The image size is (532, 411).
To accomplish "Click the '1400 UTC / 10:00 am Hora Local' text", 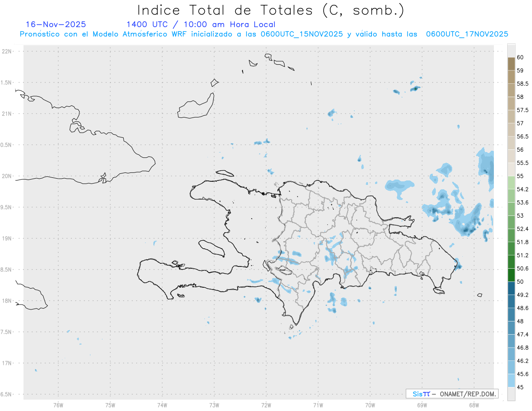I will pyautogui.click(x=201, y=24).
